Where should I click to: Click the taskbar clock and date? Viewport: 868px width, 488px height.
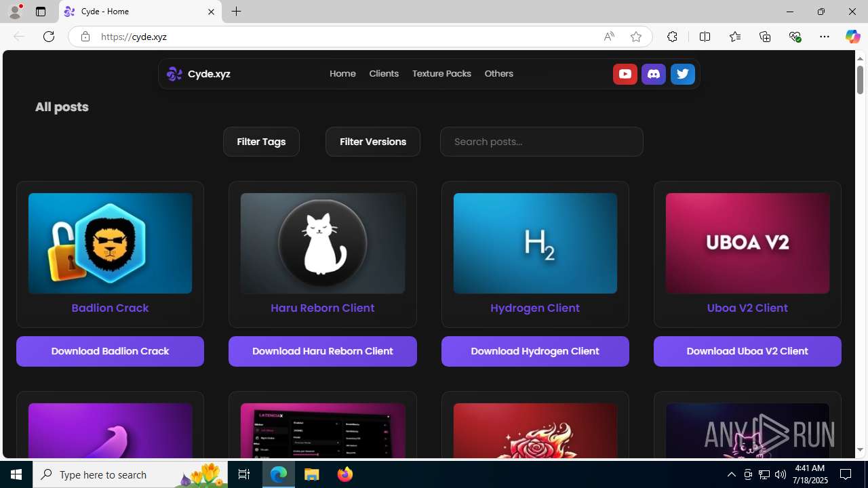tap(810, 474)
